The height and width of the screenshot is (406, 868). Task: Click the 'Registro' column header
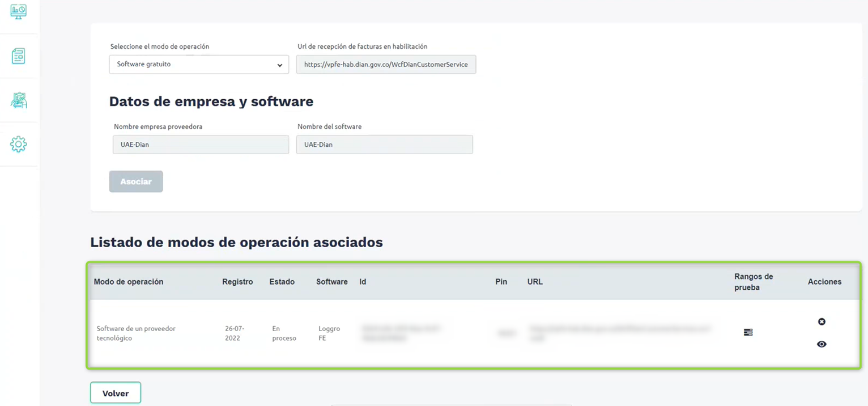click(237, 282)
